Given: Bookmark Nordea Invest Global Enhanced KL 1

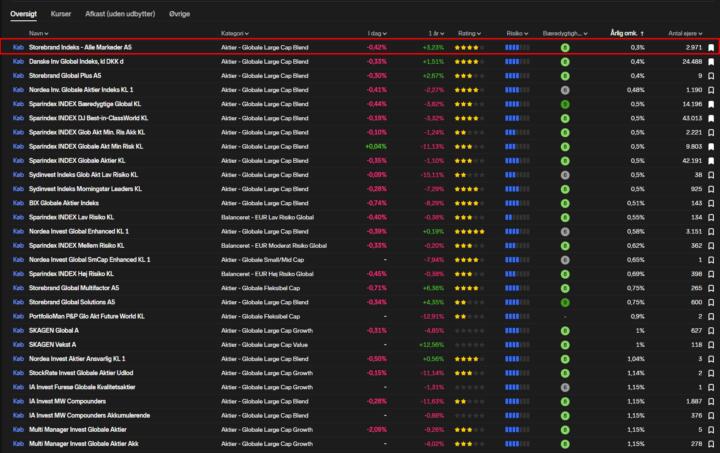Looking at the screenshot, I should (x=711, y=231).
